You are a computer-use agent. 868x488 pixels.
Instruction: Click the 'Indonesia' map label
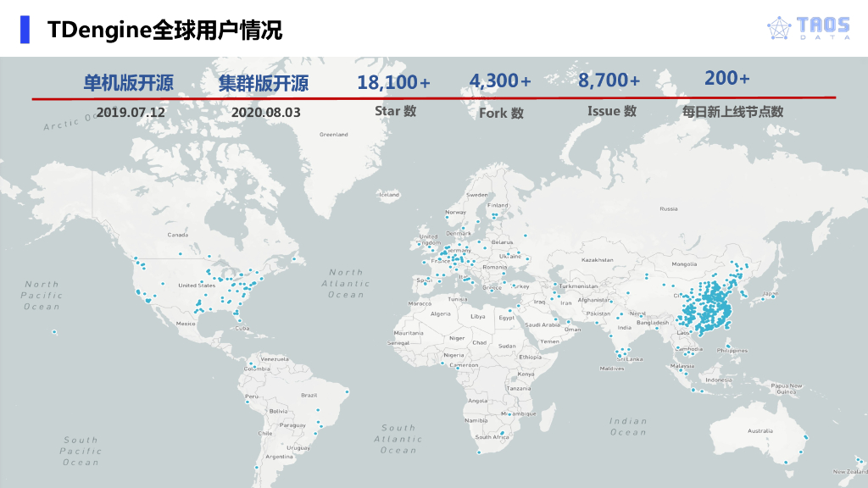[719, 380]
